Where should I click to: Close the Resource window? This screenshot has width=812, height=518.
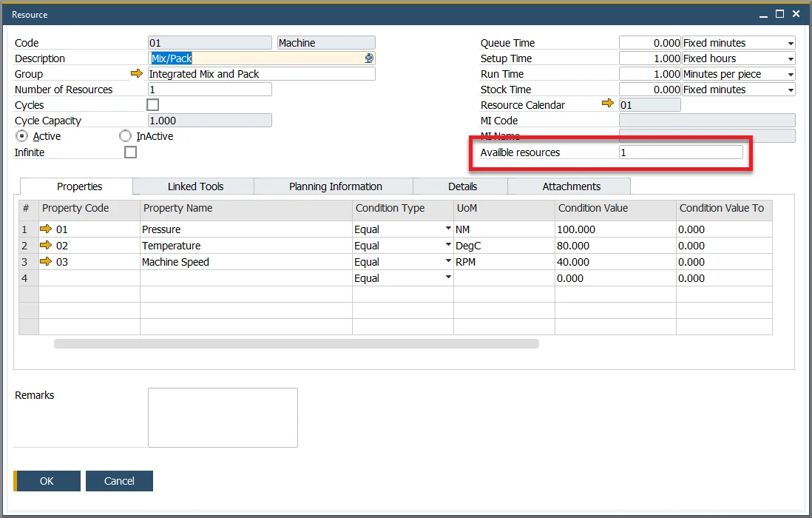796,15
